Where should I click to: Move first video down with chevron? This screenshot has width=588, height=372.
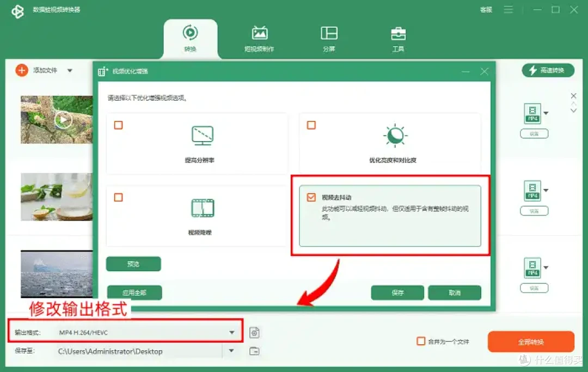(x=573, y=110)
